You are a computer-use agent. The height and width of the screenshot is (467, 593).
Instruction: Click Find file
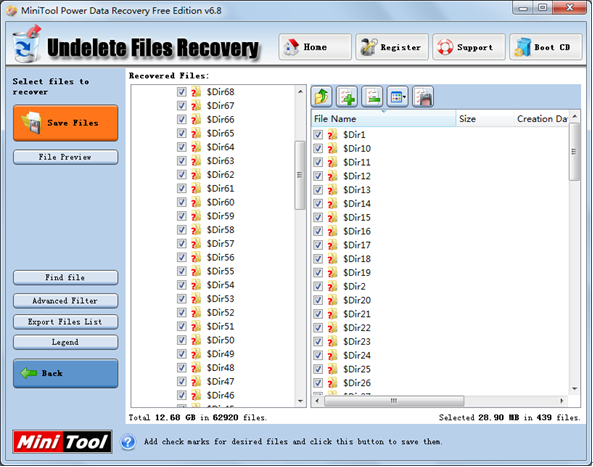65,277
